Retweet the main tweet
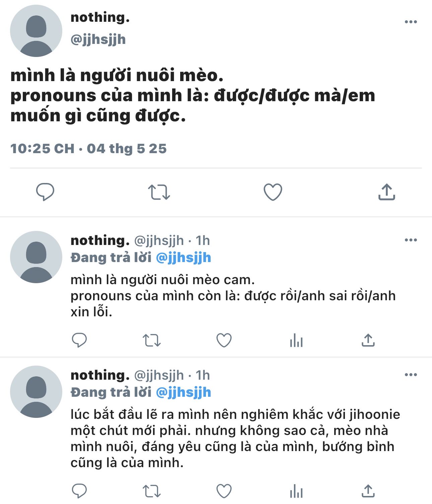 pos(159,192)
